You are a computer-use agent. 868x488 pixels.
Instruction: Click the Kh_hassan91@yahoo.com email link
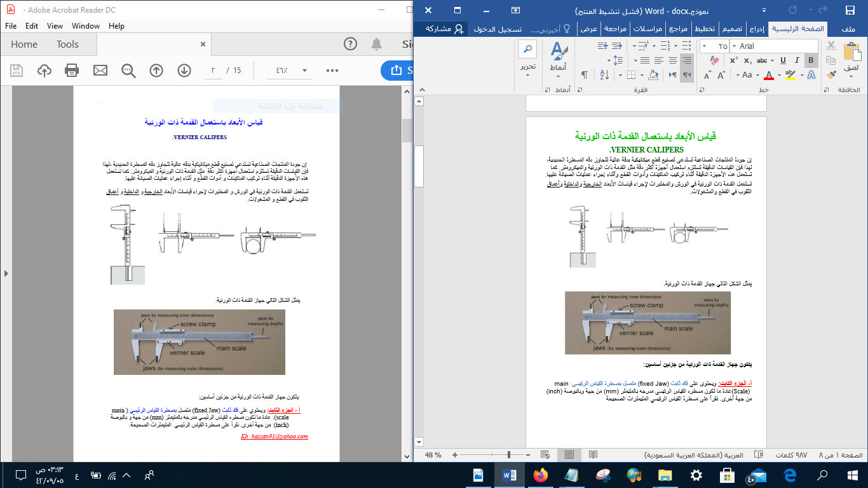click(275, 437)
